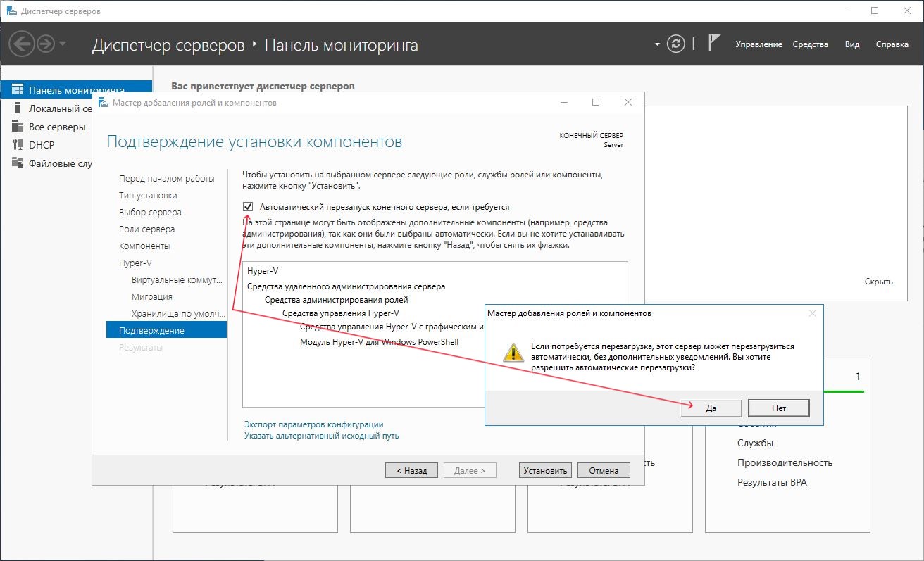The width and height of the screenshot is (924, 561).
Task: Open Экспорт параметров конфигурации link
Action: pos(313,424)
